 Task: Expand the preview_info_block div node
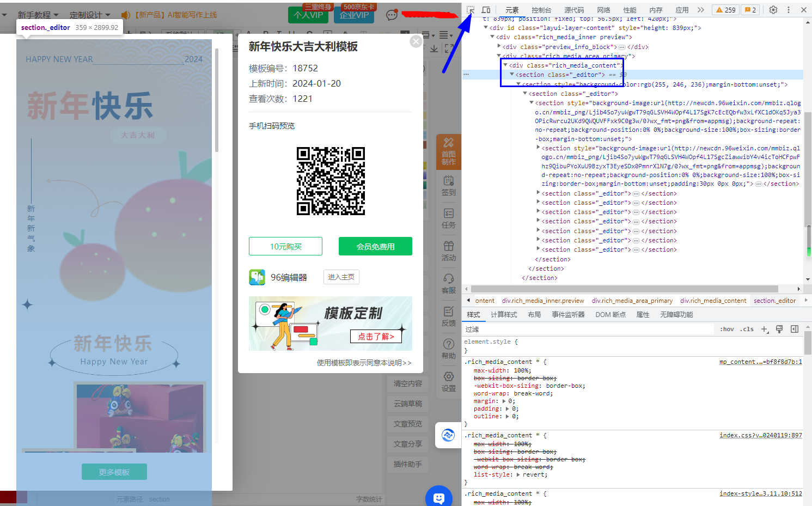tap(499, 47)
